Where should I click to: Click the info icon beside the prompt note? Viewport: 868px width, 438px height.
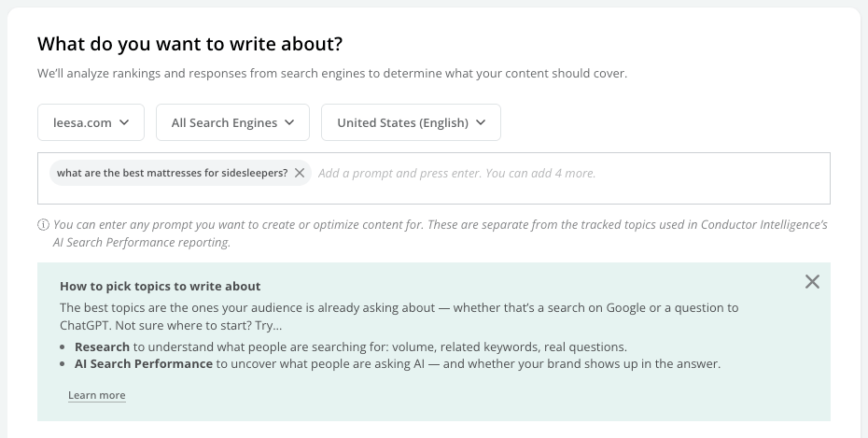point(43,225)
